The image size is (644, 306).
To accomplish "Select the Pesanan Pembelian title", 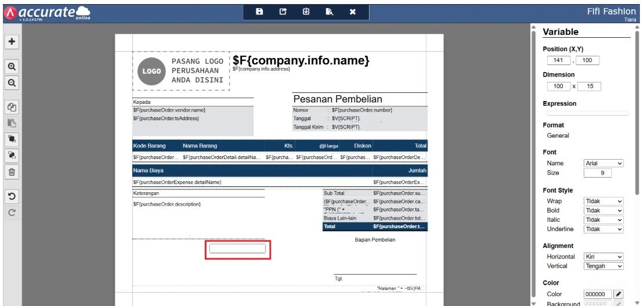I will [x=338, y=99].
